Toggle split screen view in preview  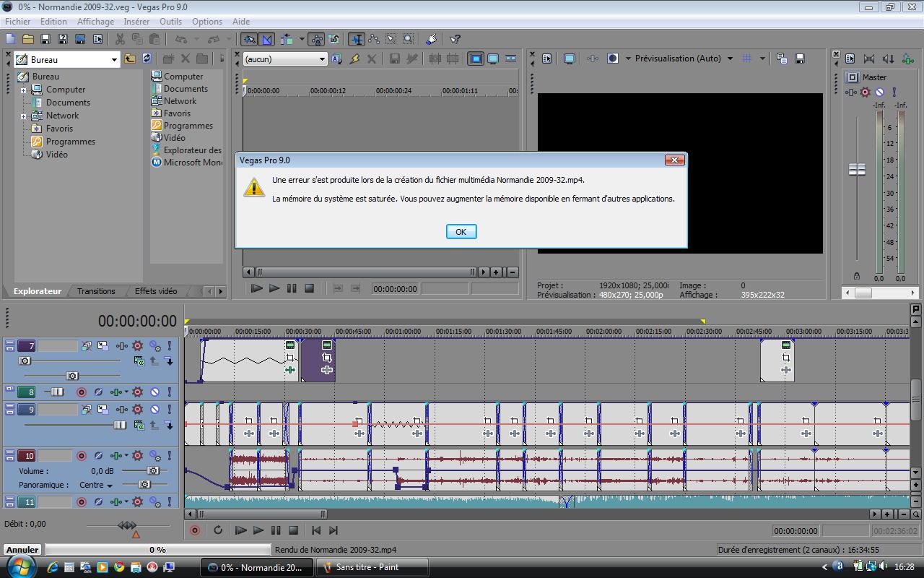(613, 59)
